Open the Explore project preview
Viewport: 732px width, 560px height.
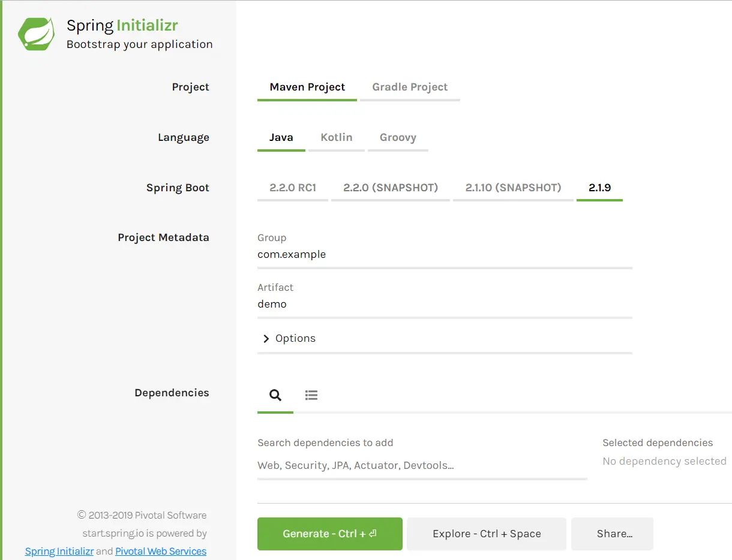click(486, 534)
